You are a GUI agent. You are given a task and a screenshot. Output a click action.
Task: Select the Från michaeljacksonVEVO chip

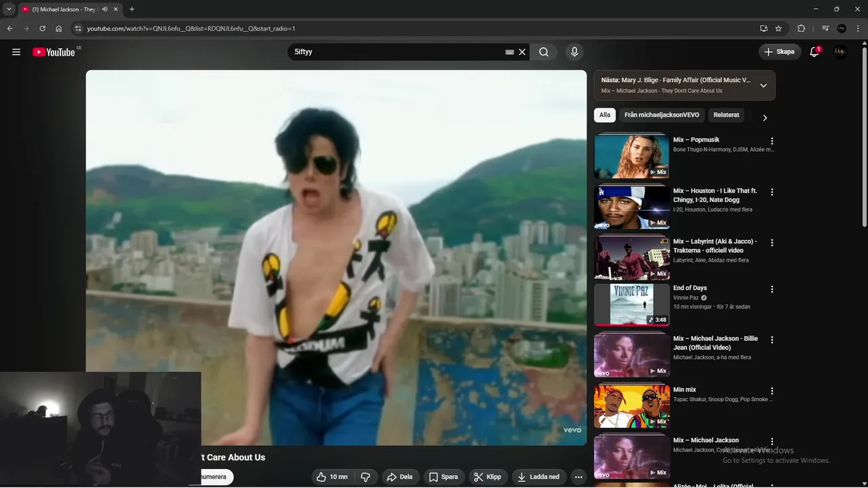click(662, 115)
